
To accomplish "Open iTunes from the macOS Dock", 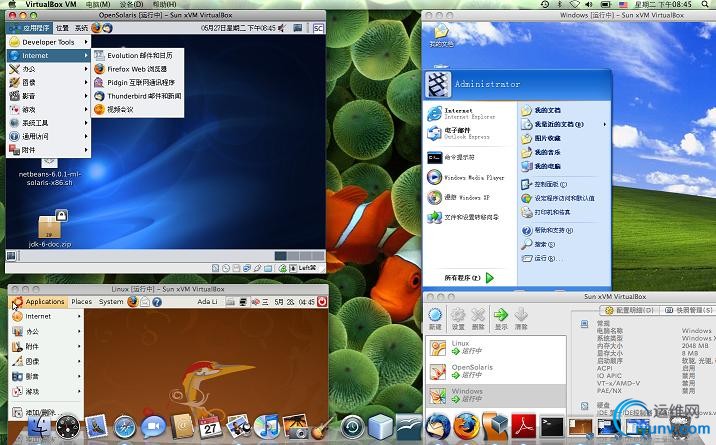I will [x=267, y=427].
